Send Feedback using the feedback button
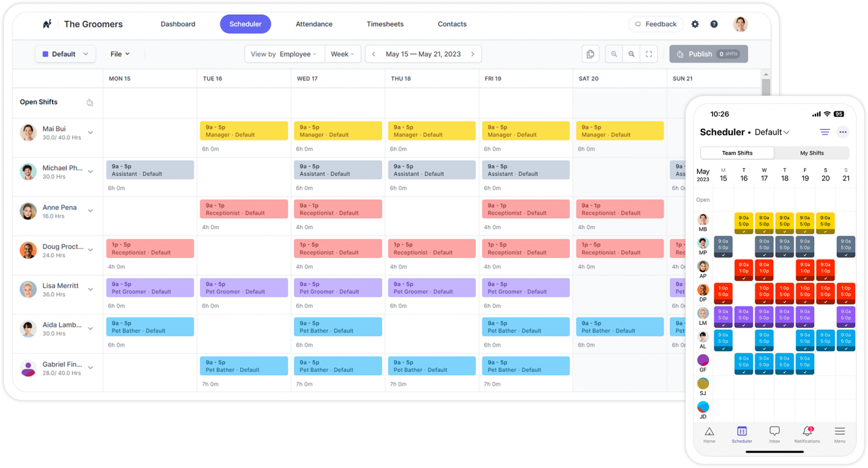Viewport: 868px width, 468px height. tap(656, 24)
